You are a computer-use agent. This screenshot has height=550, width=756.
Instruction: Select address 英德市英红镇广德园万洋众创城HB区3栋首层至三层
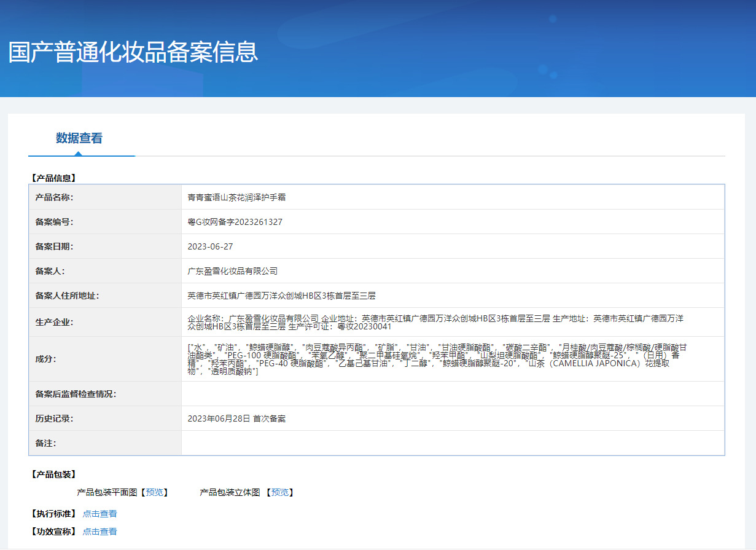click(x=281, y=296)
